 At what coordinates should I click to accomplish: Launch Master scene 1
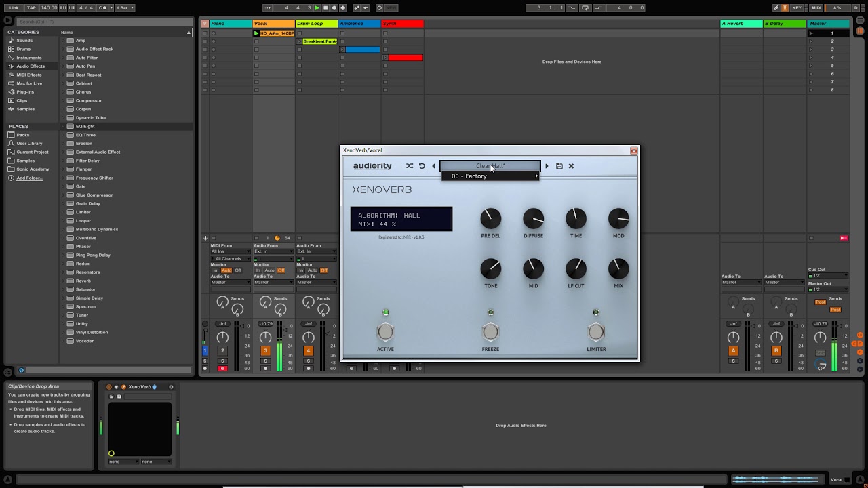pyautogui.click(x=811, y=33)
